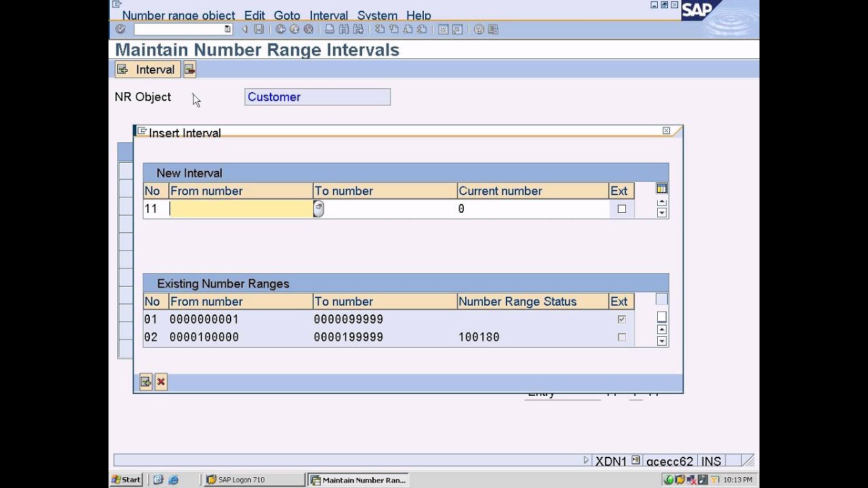Click the Ext checkbox in row 01
Screen dimensions: 868x488
(x=622, y=319)
